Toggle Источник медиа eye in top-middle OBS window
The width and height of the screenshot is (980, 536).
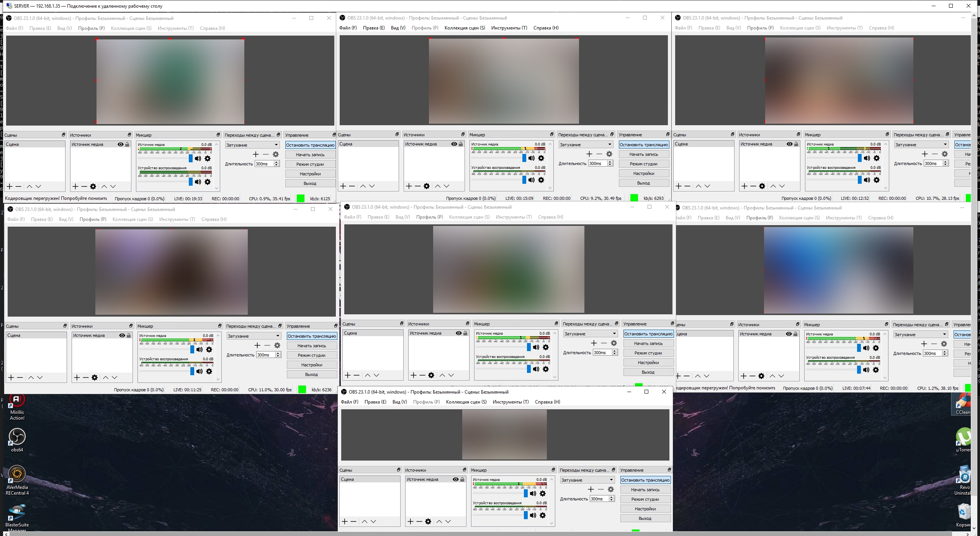pyautogui.click(x=454, y=144)
